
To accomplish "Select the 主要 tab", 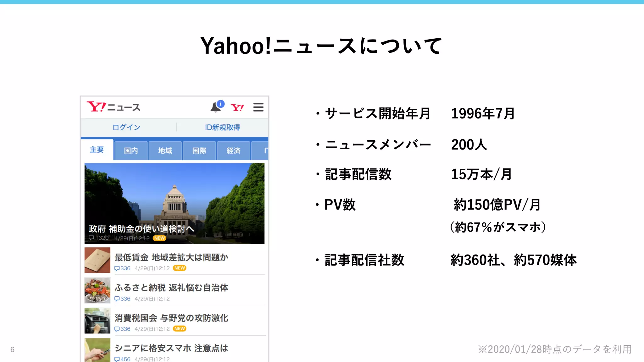I will pyautogui.click(x=97, y=150).
